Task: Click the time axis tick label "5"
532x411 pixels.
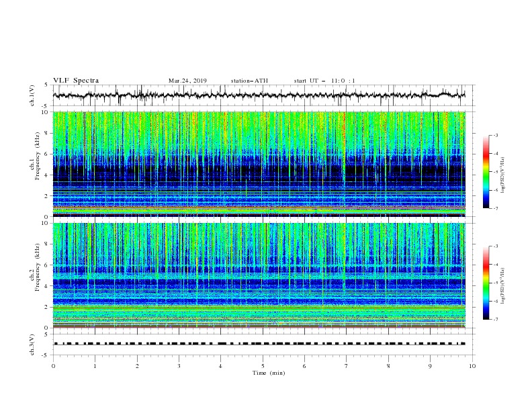Action: point(263,366)
